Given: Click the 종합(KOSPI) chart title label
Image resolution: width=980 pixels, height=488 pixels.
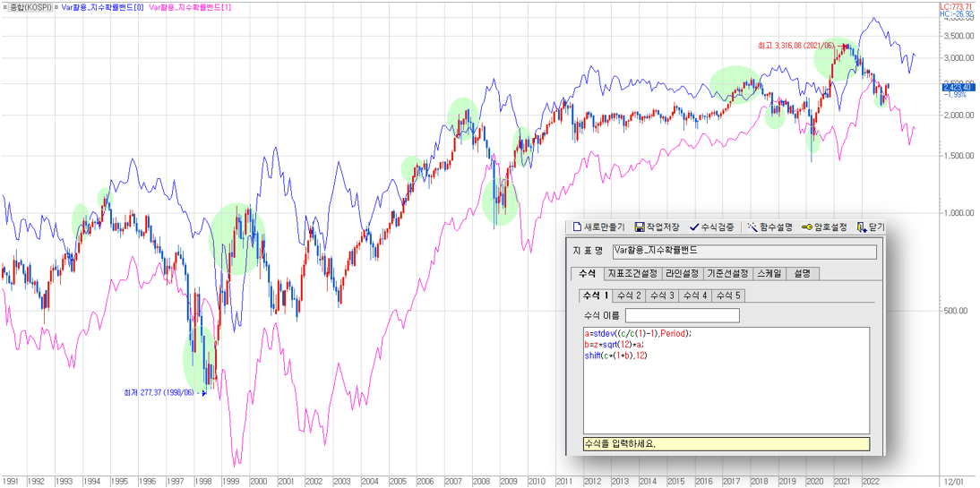Looking at the screenshot, I should (29, 6).
